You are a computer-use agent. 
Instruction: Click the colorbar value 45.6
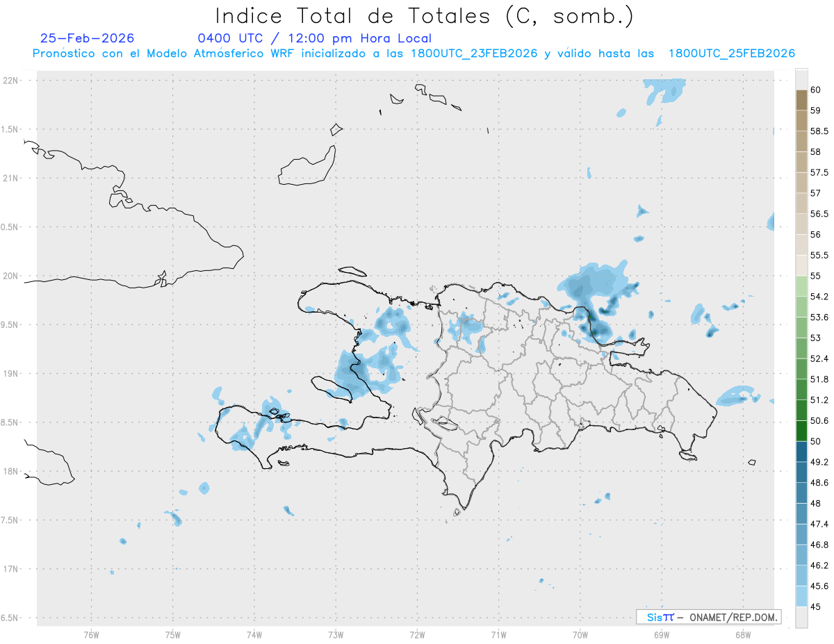[x=819, y=586]
